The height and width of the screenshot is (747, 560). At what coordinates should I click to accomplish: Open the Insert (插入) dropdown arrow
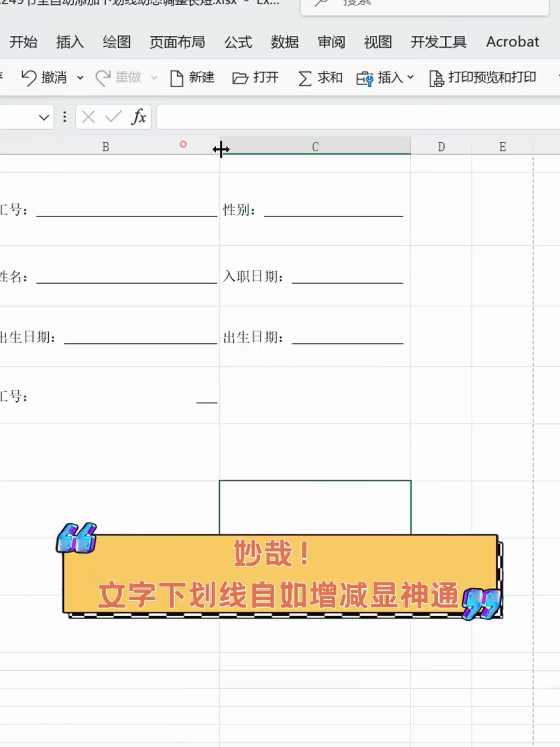pos(411,78)
